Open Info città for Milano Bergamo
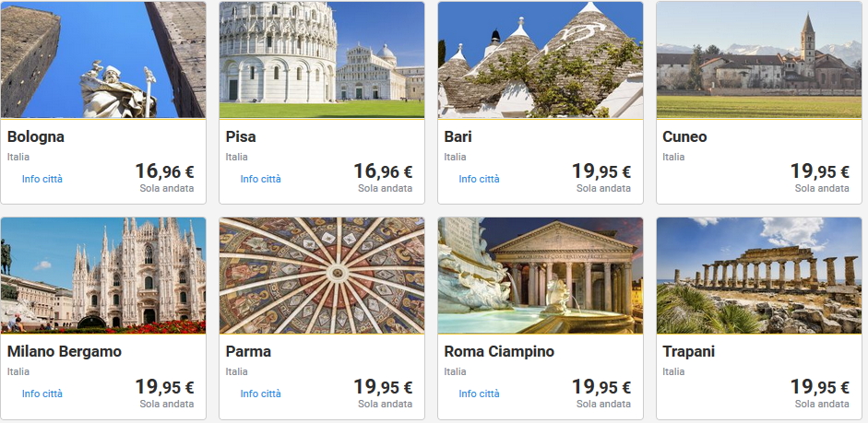 click(x=42, y=394)
